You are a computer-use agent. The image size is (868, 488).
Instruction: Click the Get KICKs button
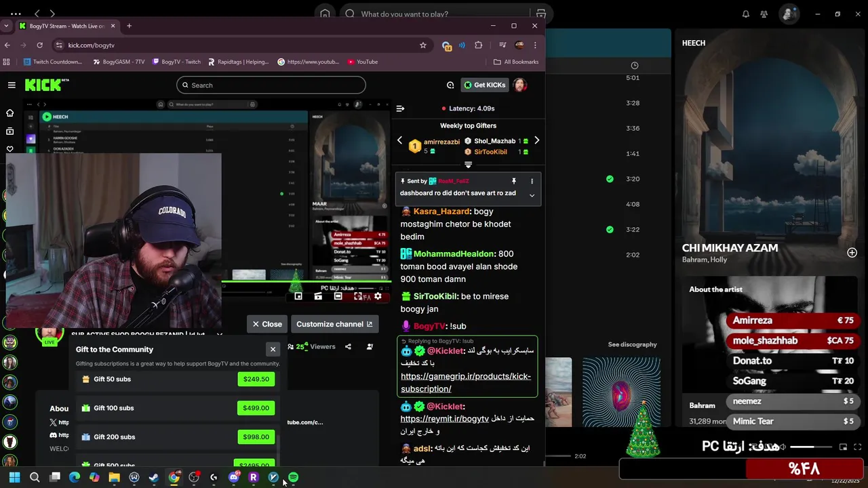485,85
